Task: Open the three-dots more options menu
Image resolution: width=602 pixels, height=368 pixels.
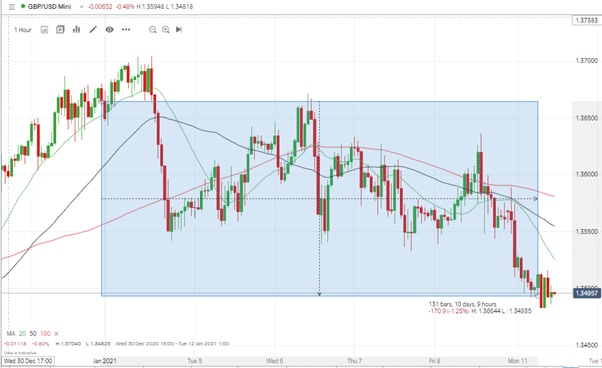Action: (126, 29)
